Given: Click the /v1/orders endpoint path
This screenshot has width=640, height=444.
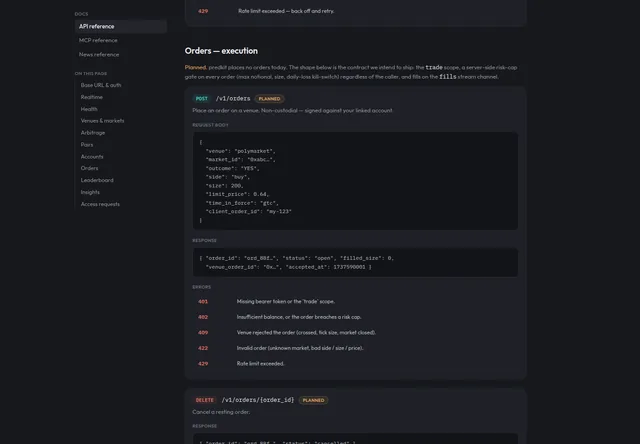Looking at the screenshot, I should pos(233,99).
